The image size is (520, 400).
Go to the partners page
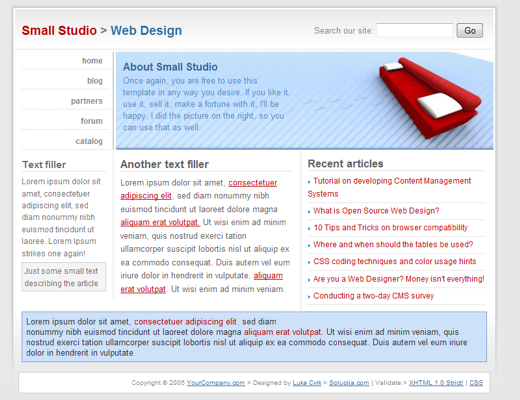(x=86, y=101)
